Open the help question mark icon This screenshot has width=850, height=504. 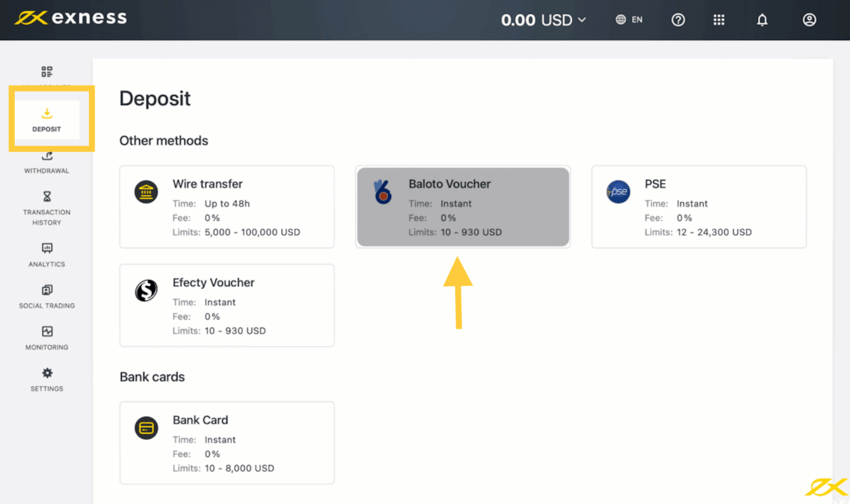(x=678, y=20)
